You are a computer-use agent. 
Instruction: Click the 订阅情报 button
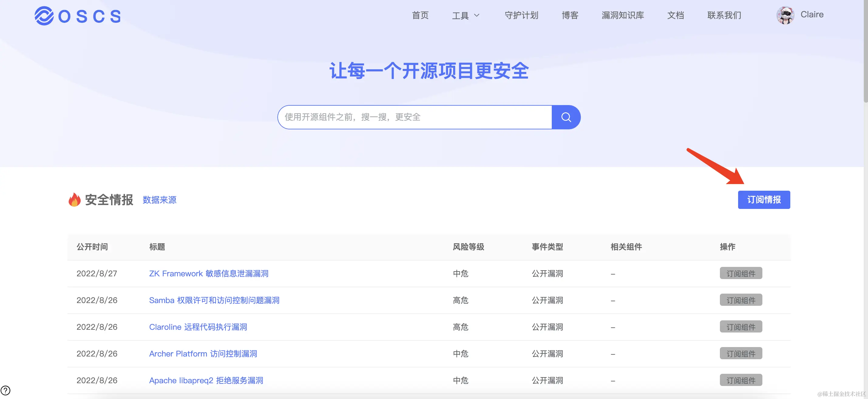pyautogui.click(x=764, y=200)
